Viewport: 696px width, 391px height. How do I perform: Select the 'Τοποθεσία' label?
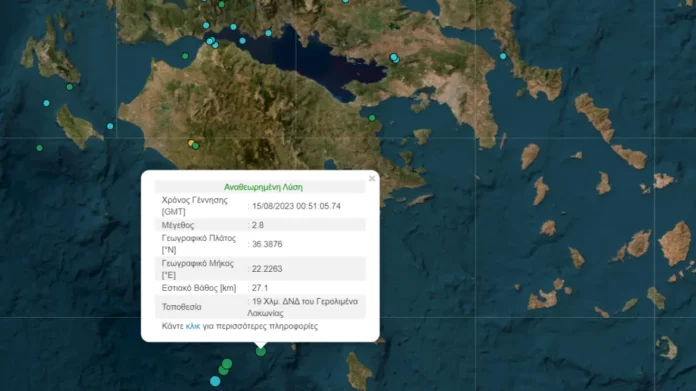tap(182, 307)
